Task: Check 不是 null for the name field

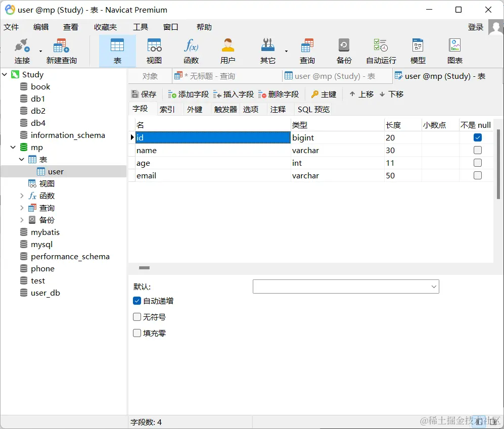Action: 478,150
